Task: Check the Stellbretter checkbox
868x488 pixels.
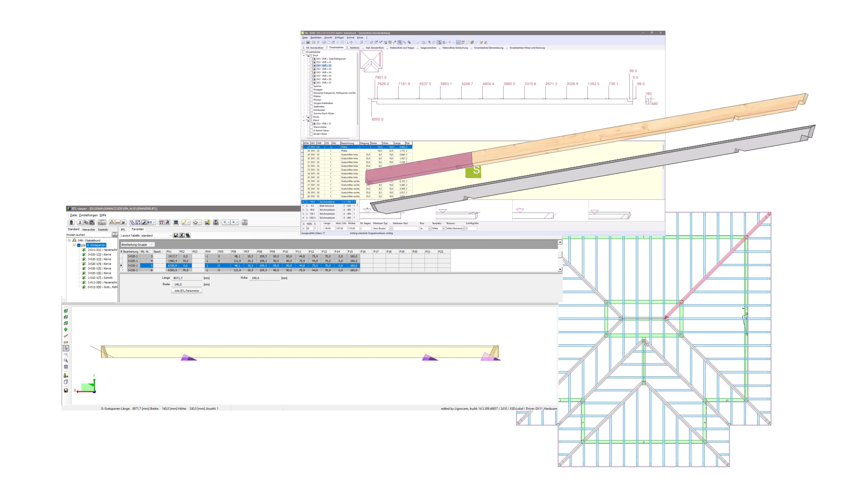Action: 311,107
